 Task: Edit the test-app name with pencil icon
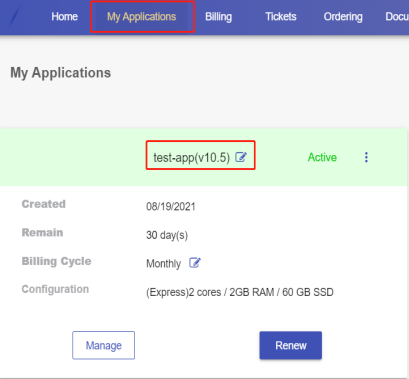tap(241, 157)
